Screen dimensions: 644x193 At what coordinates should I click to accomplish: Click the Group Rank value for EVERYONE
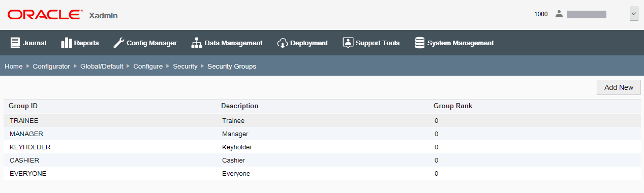point(437,173)
